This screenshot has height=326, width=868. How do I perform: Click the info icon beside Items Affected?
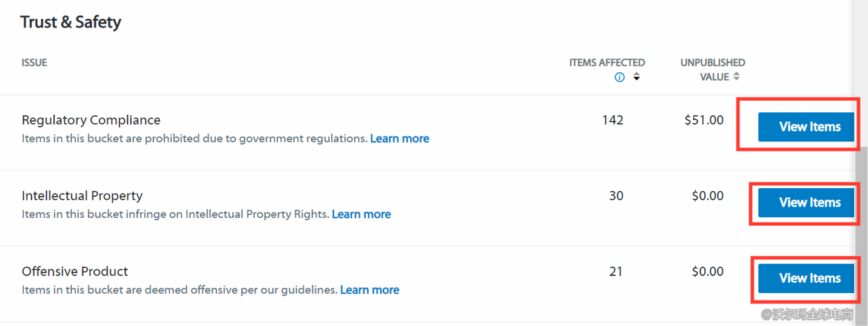(x=619, y=77)
